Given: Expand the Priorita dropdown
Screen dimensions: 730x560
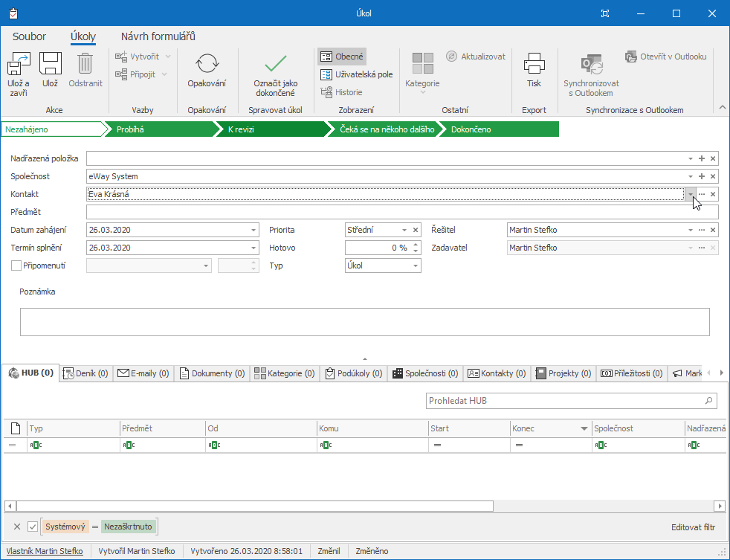Looking at the screenshot, I should 404,230.
